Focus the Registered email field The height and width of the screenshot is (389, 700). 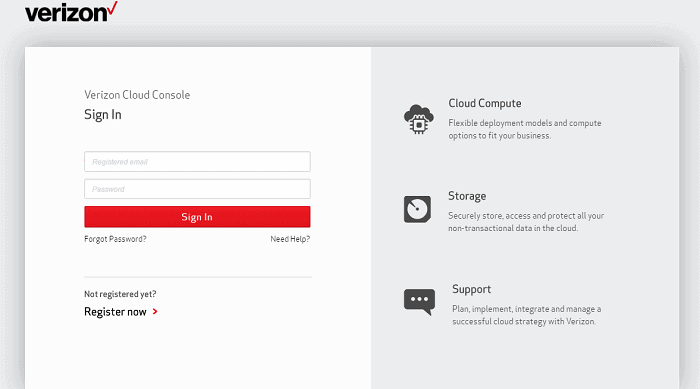[197, 161]
